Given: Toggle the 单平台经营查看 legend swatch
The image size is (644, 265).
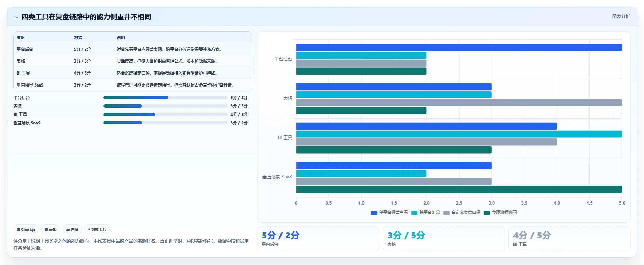Looking at the screenshot, I should [x=374, y=212].
